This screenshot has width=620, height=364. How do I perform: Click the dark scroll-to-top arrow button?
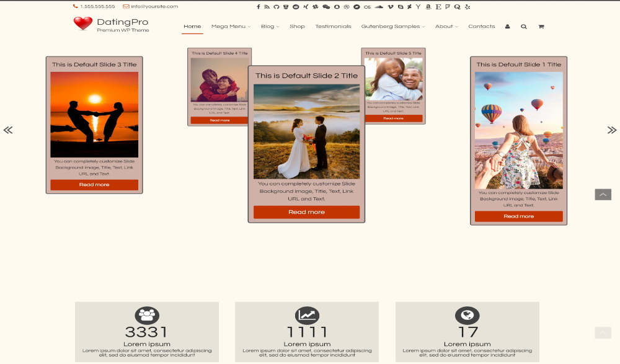603,194
